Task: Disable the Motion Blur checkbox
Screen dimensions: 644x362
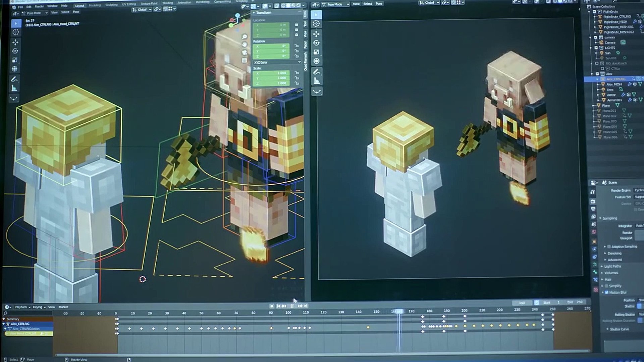Action: pyautogui.click(x=606, y=293)
